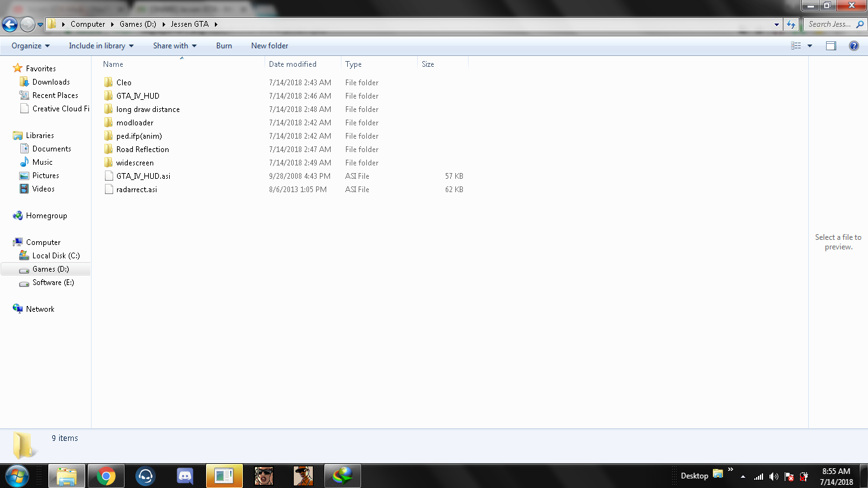
Task: Click the volume speaker tray icon
Action: tap(774, 477)
